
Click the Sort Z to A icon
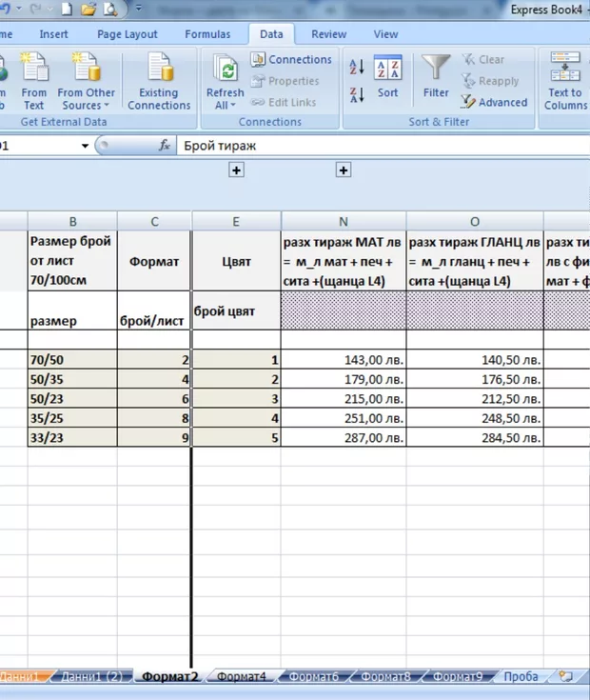pyautogui.click(x=357, y=95)
